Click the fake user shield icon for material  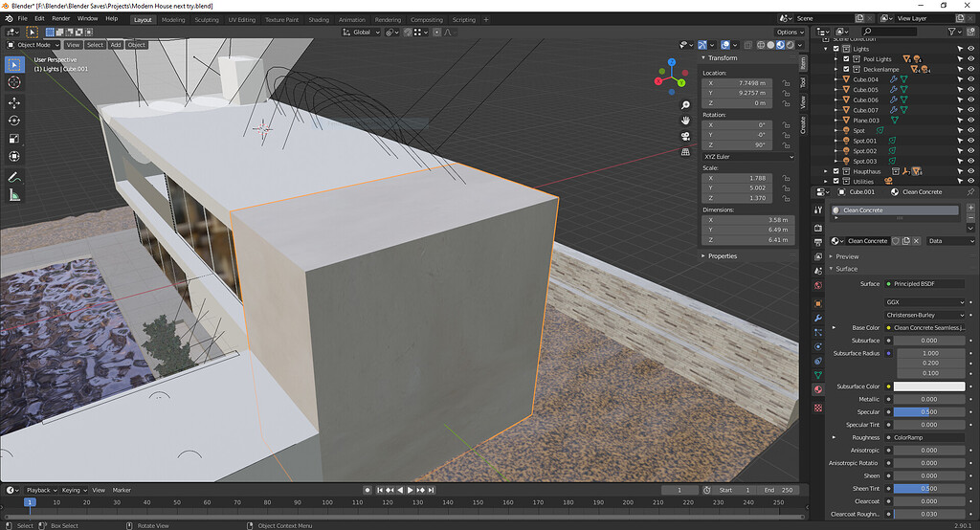coord(896,241)
